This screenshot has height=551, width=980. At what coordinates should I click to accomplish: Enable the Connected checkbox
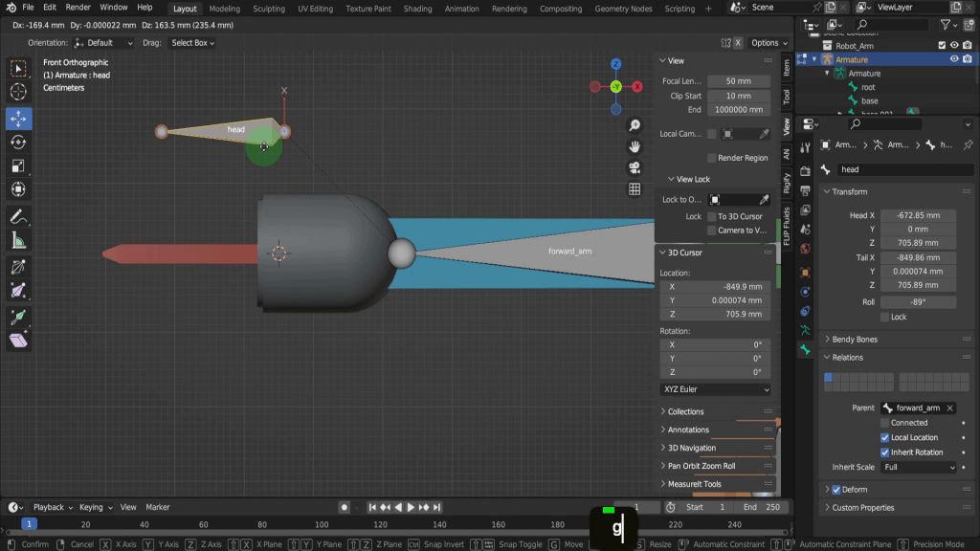pos(884,423)
